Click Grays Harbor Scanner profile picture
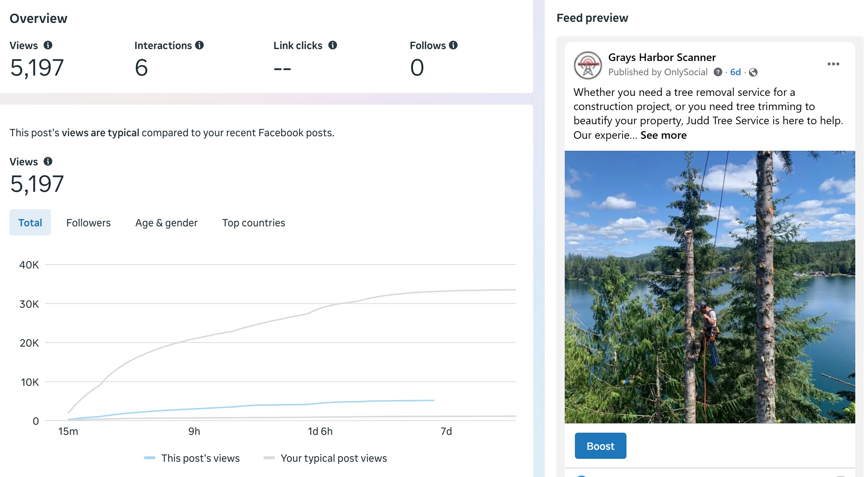Screen dimensions: 868x477 point(588,65)
